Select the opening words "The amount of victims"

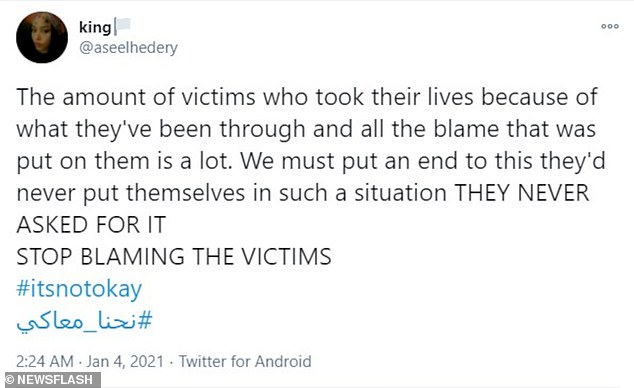pos(136,97)
